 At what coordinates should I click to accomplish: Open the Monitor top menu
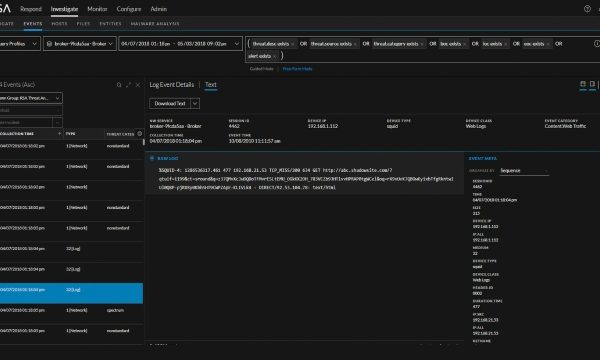point(97,9)
